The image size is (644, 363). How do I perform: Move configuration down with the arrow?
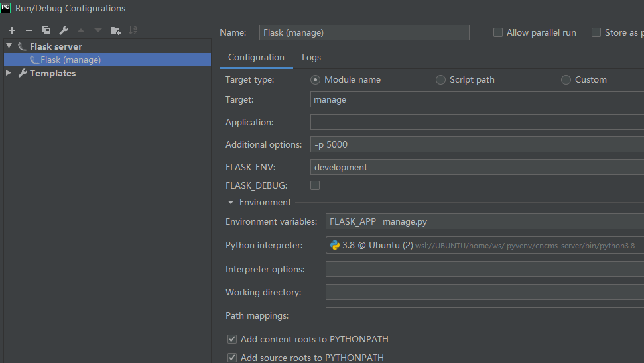(98, 30)
